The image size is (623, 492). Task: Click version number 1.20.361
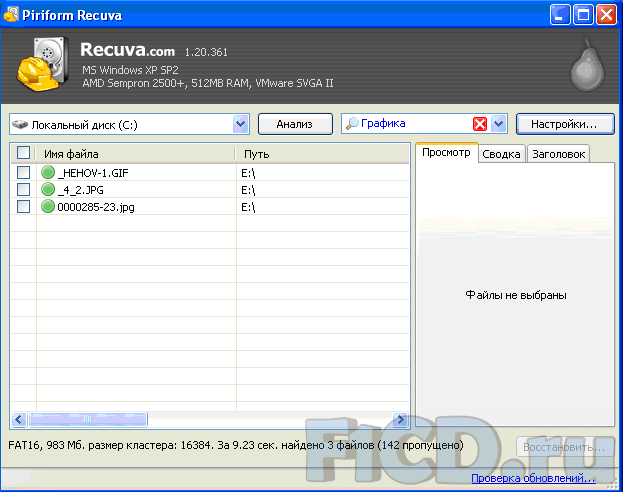pyautogui.click(x=206, y=52)
